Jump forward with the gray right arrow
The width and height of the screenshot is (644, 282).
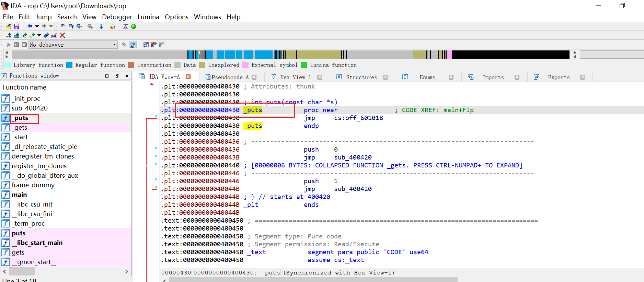click(x=44, y=26)
